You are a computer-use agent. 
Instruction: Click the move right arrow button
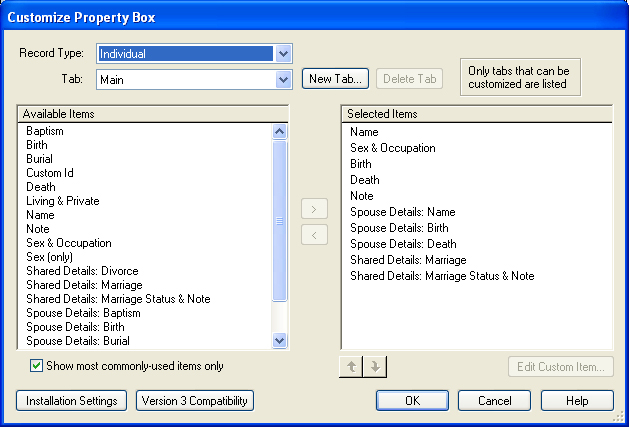(x=314, y=210)
